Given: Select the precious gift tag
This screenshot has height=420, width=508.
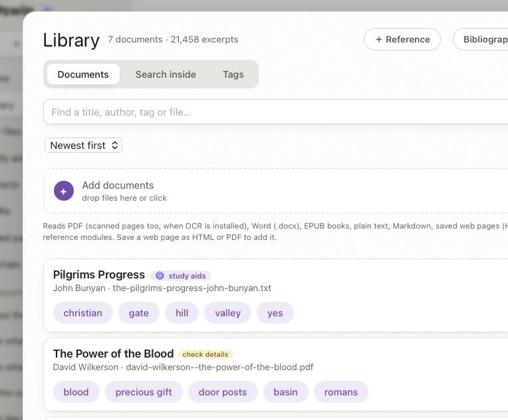Looking at the screenshot, I should point(144,392).
